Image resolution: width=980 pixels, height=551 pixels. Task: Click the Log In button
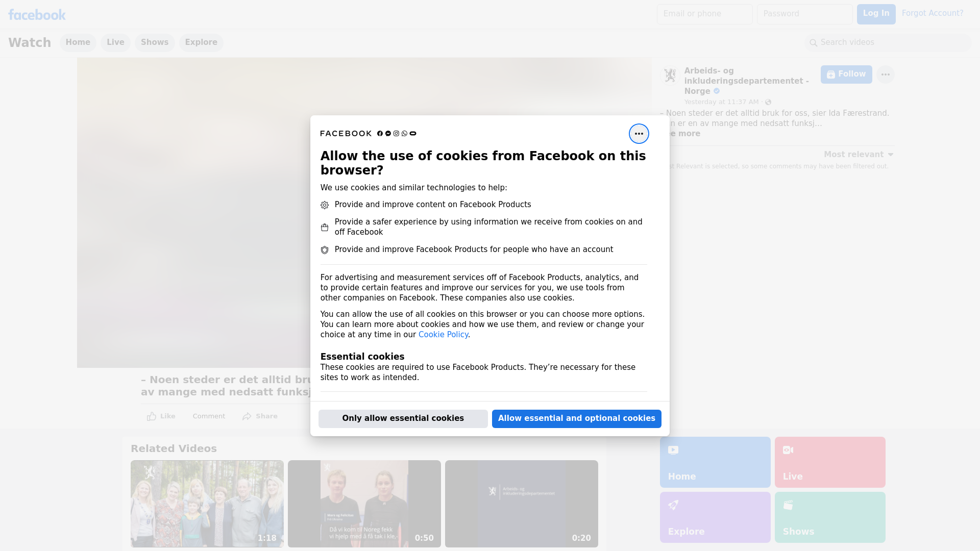point(876,14)
